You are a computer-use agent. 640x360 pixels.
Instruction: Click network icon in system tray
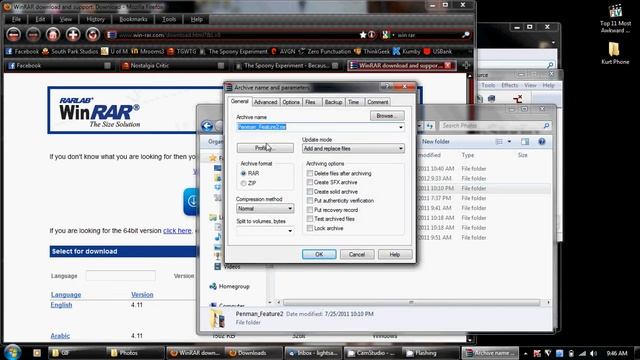582,353
